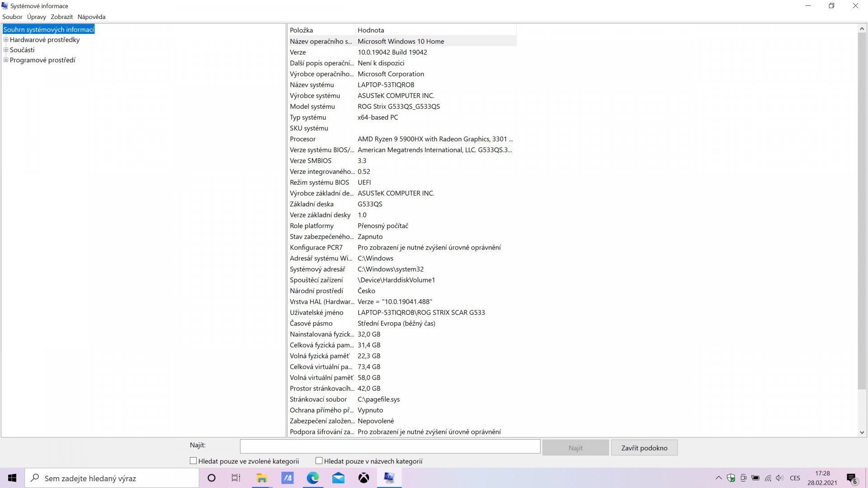Open the Action Center notifications icon
868x488 pixels.
click(x=852, y=479)
